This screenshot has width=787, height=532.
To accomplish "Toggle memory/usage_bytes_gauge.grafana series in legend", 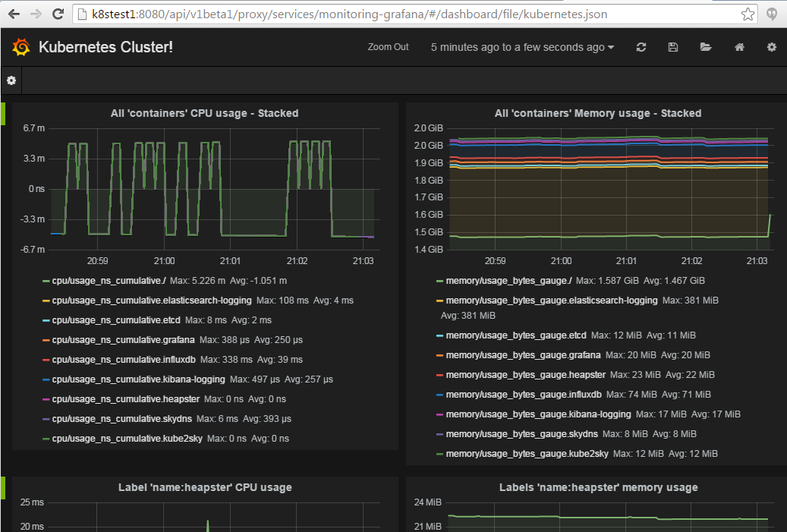I will pyautogui.click(x=523, y=355).
